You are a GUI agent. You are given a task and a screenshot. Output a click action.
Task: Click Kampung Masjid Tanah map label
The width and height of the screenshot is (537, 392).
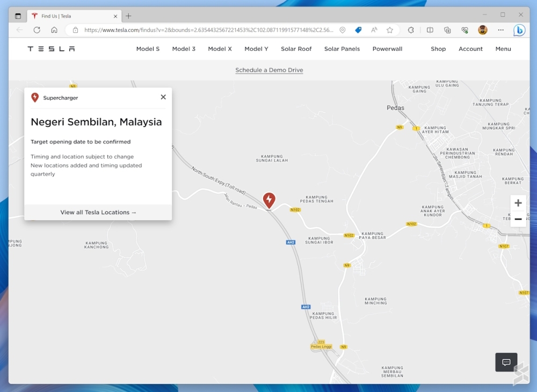tap(466, 175)
